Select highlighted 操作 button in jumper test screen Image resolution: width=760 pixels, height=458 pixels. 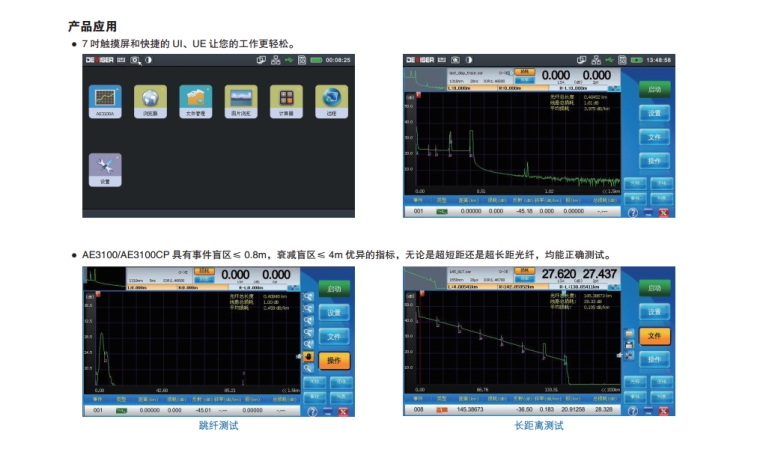[334, 360]
